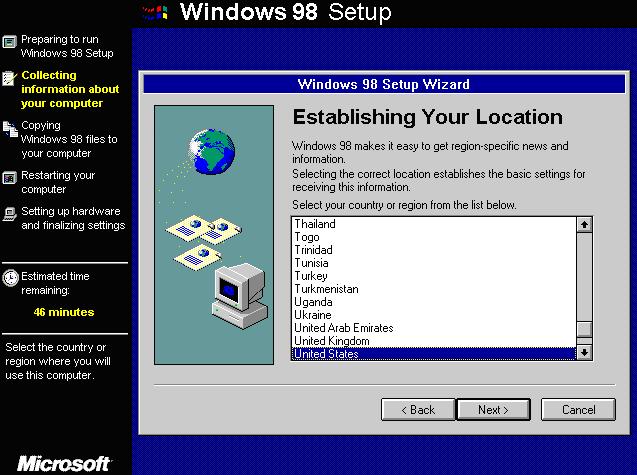Viewport: 637px width, 475px height.
Task: Click the Copying Windows 98 files icon
Action: click(10, 129)
